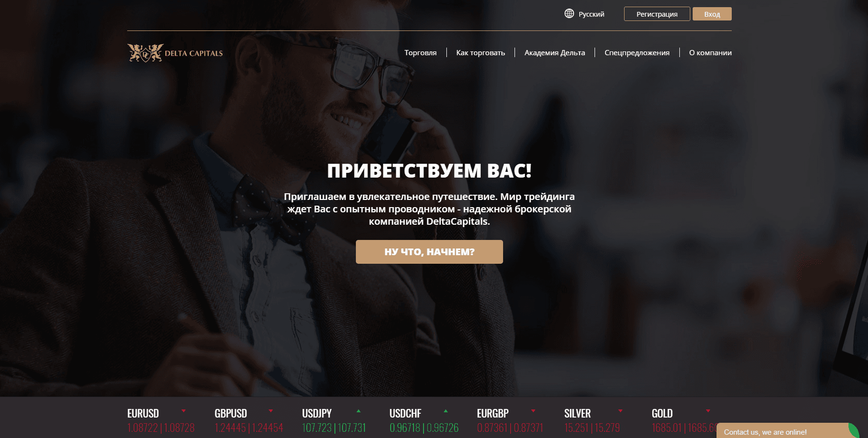Open the Русский language selector
Viewport: 868px width, 438px height.
tap(591, 14)
